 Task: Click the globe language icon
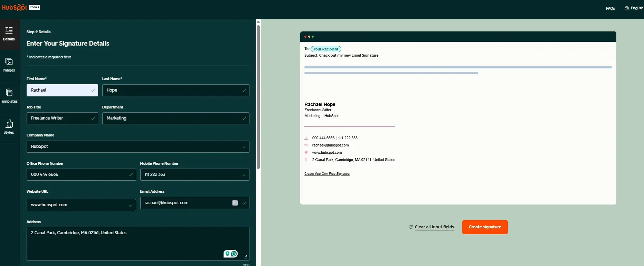coord(626,8)
